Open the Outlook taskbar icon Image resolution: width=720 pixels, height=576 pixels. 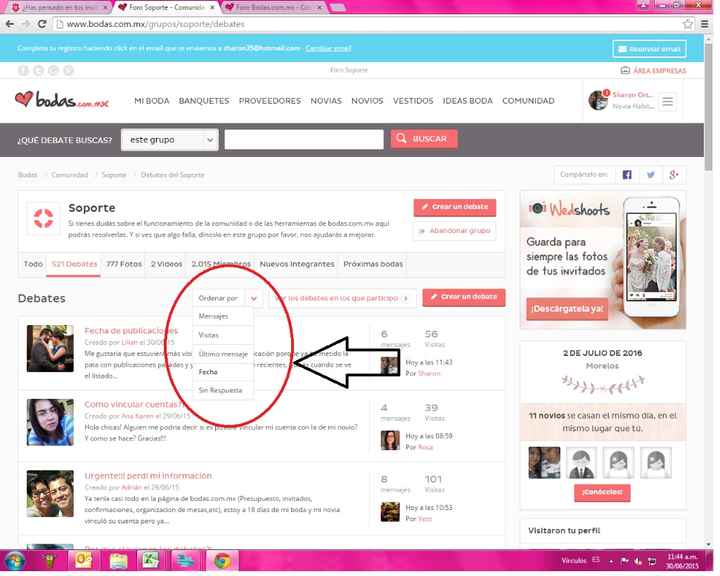click(83, 561)
